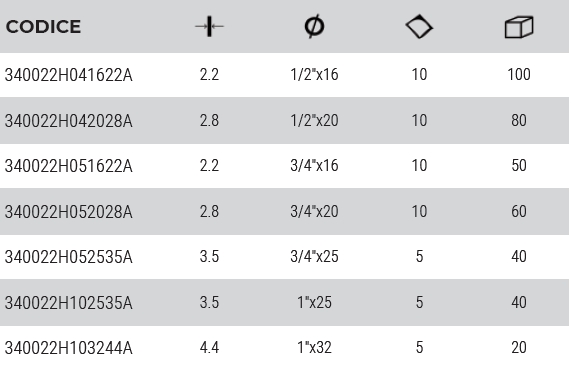Click the 4.4 thickness value

coord(209,347)
